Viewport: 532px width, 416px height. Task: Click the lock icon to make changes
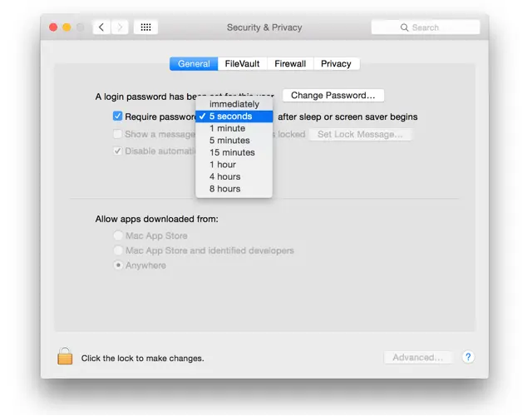65,356
